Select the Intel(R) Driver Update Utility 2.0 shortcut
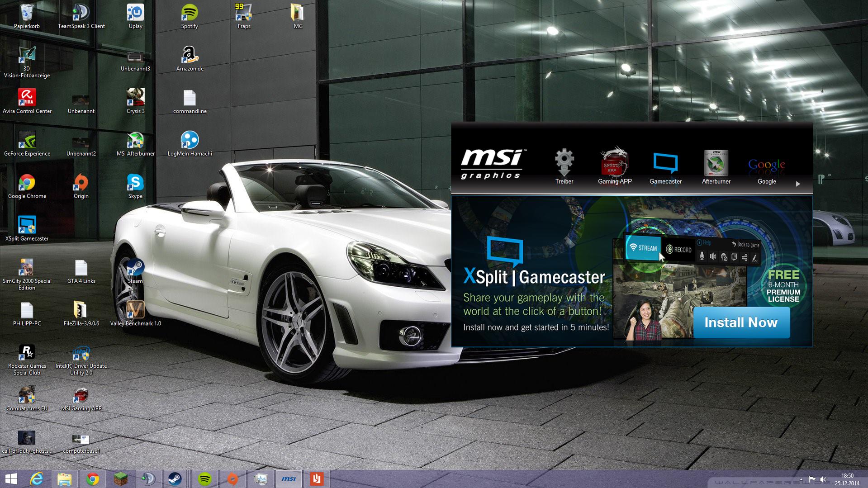 click(81, 360)
